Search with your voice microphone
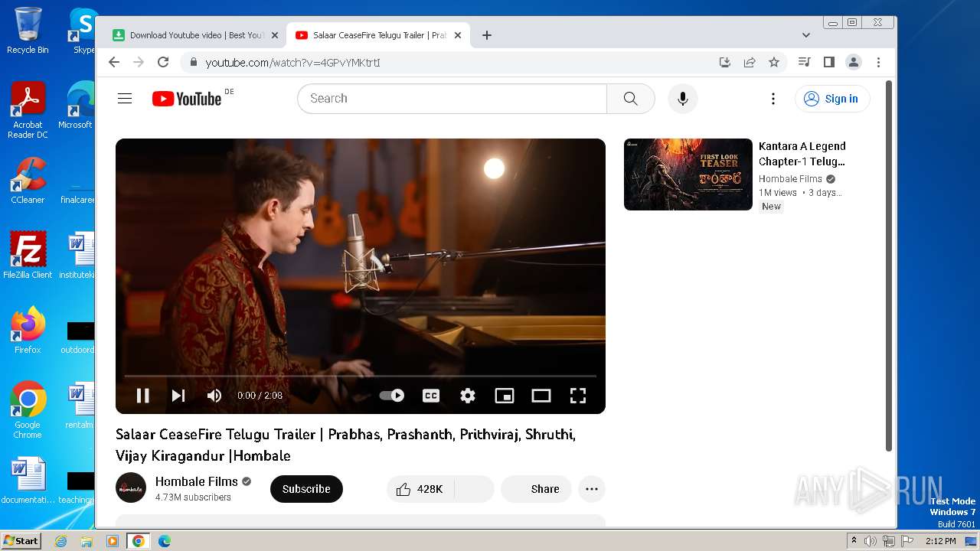The height and width of the screenshot is (551, 980). (x=683, y=99)
